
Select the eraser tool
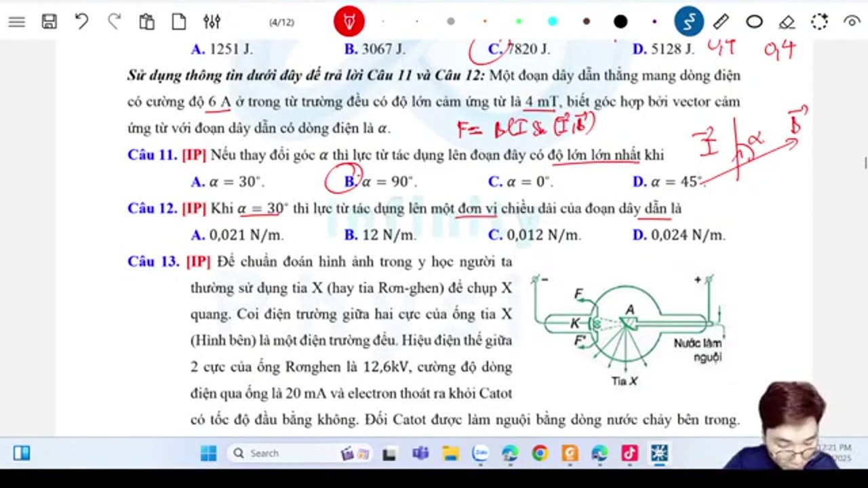pyautogui.click(x=787, y=22)
